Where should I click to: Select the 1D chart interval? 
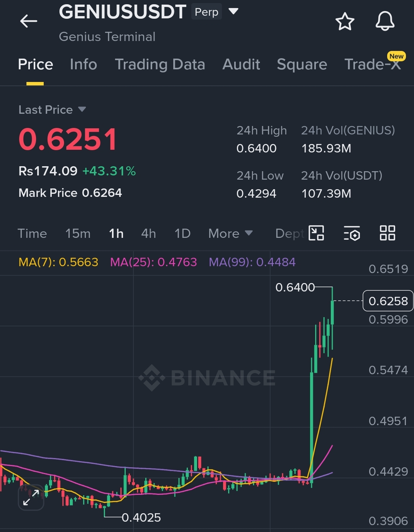[x=182, y=233]
